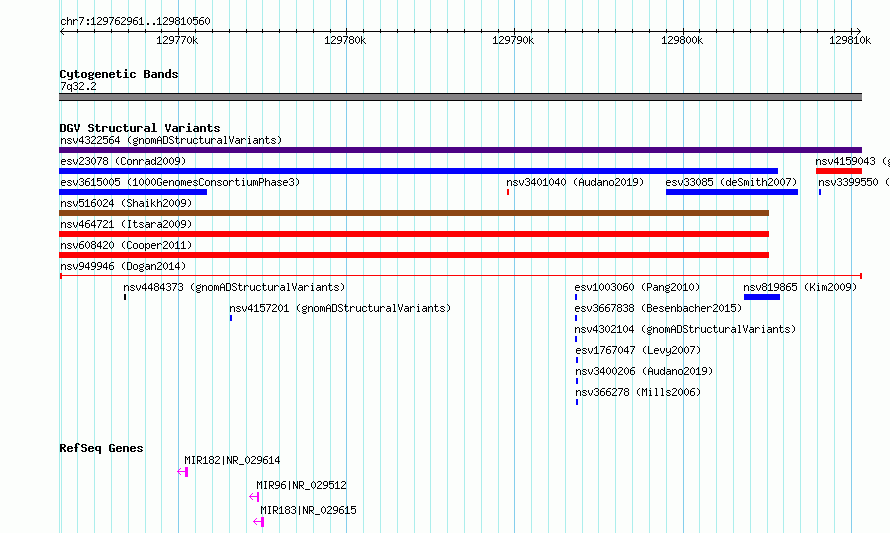The width and height of the screenshot is (890, 533).
Task: Click the 7q32.2 band name
Action: pos(78,86)
